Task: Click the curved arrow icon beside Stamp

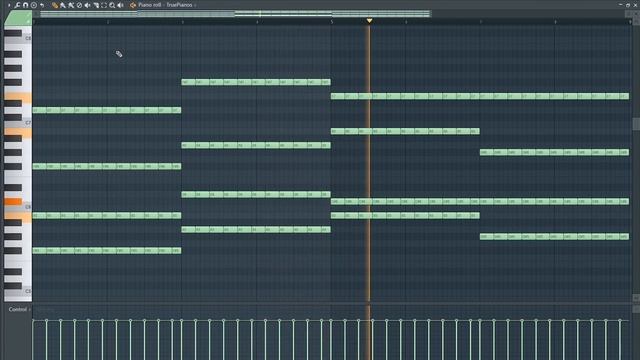Action: (42, 5)
